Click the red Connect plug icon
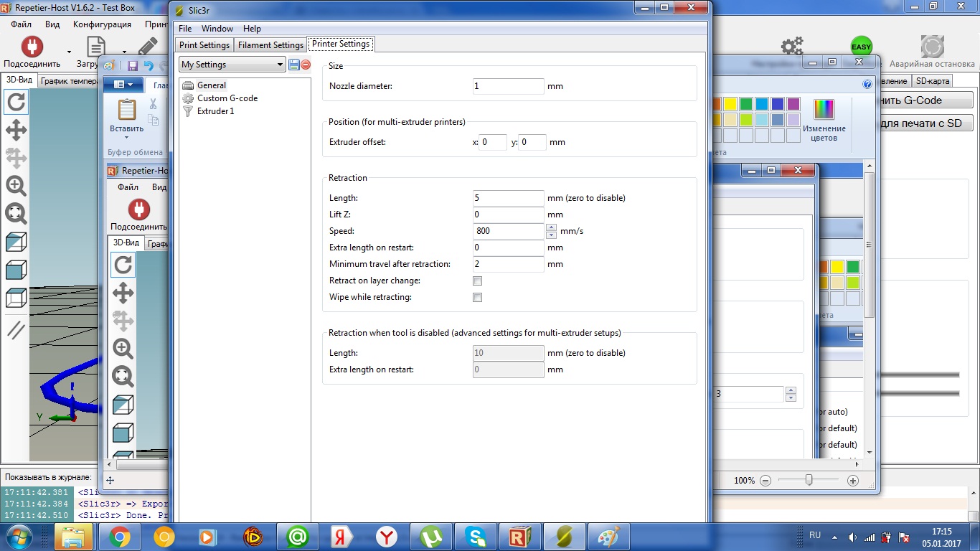 coord(32,47)
